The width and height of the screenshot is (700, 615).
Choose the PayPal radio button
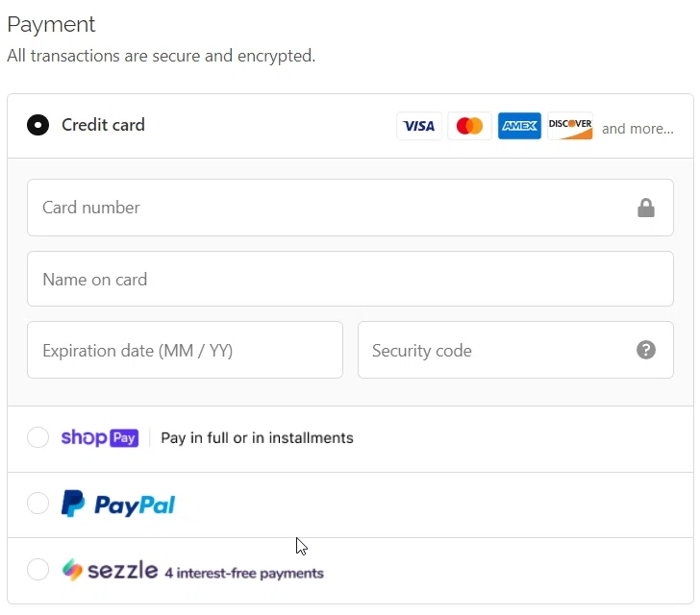tap(37, 504)
